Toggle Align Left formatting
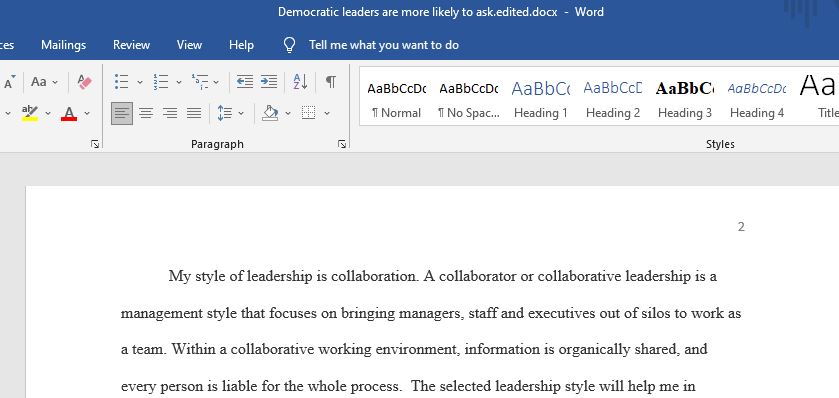839x398 pixels. (x=122, y=113)
